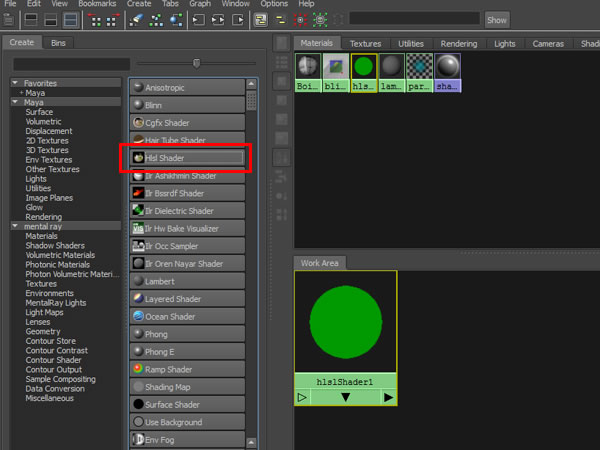Viewport: 600px width, 450px height.
Task: Show input and output connections icon
Action: click(x=218, y=20)
